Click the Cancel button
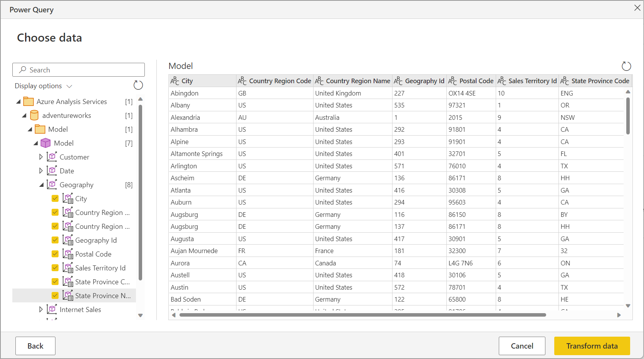Image resolution: width=644 pixels, height=359 pixels. click(x=522, y=346)
